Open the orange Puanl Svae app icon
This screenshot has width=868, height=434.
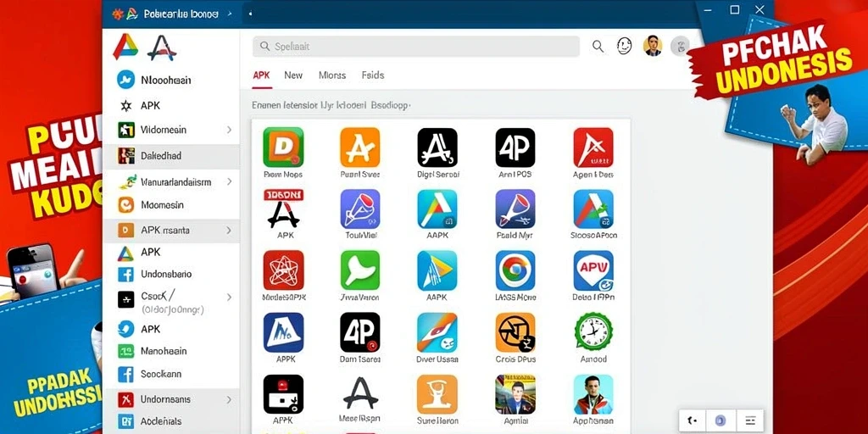pos(359,147)
